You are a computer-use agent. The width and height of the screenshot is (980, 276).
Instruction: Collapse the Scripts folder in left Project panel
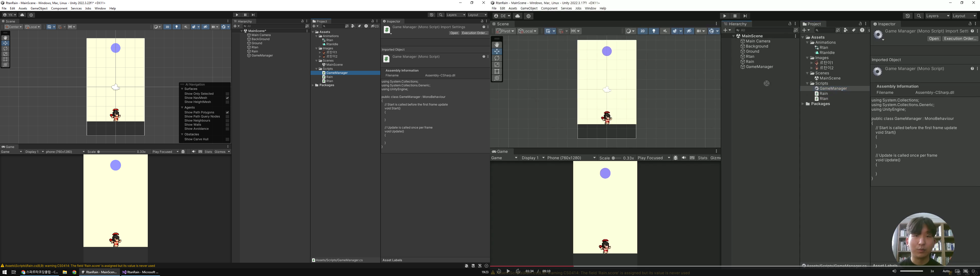pyautogui.click(x=316, y=69)
